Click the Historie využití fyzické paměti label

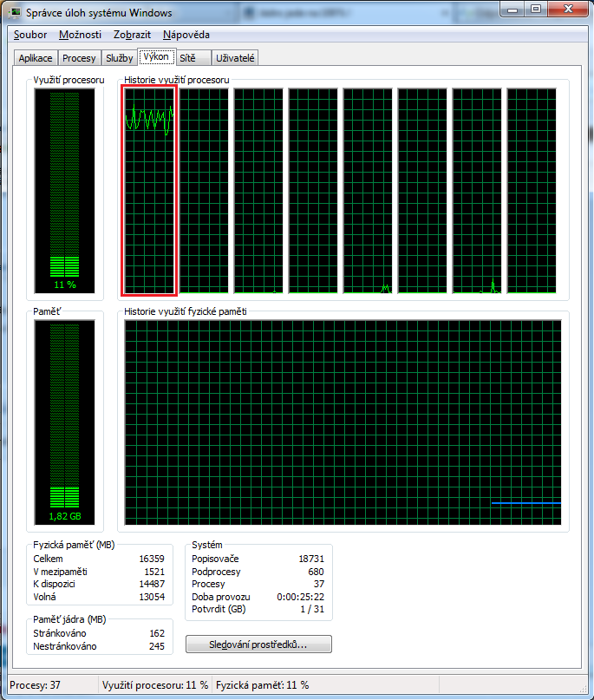pos(186,311)
